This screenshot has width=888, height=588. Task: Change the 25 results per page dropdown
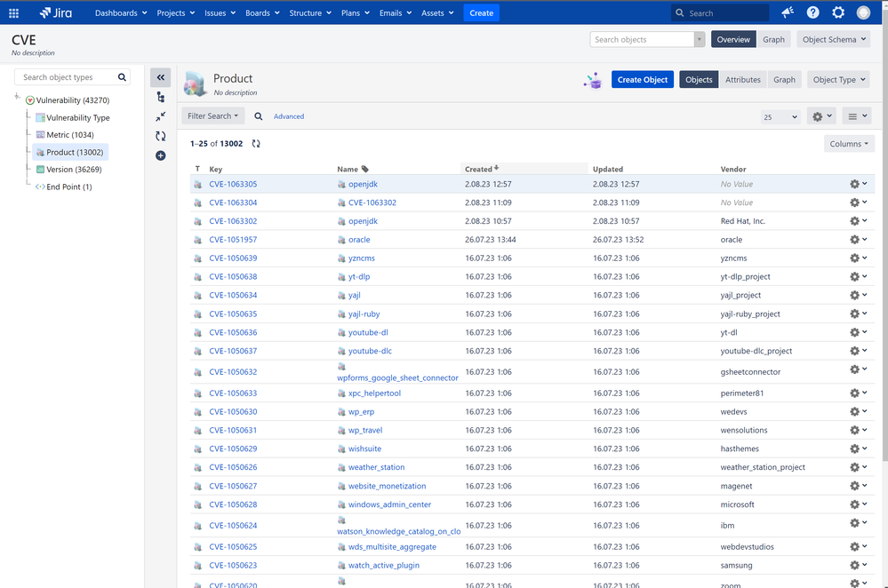pyautogui.click(x=780, y=117)
